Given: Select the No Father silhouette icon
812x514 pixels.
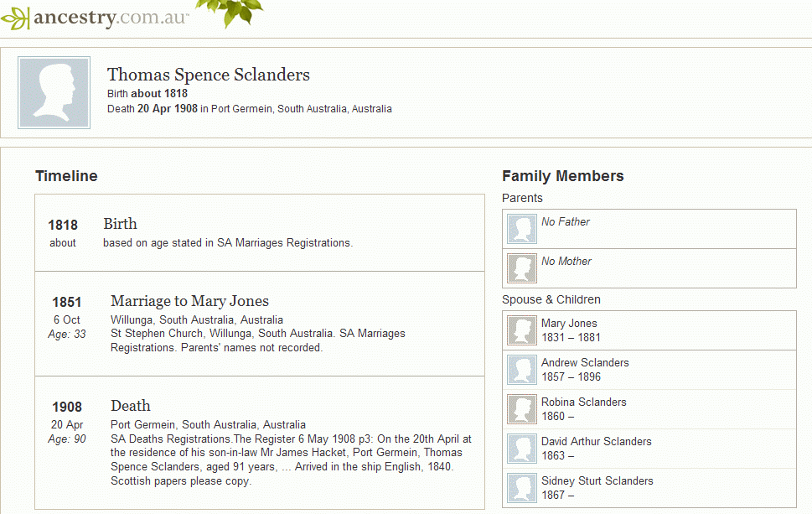Looking at the screenshot, I should [x=521, y=229].
